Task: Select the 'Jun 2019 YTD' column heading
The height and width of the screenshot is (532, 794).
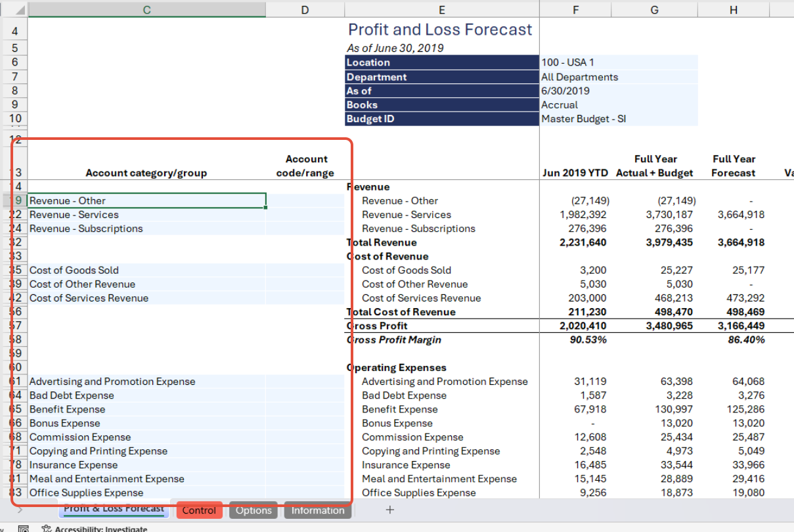Action: (x=575, y=173)
